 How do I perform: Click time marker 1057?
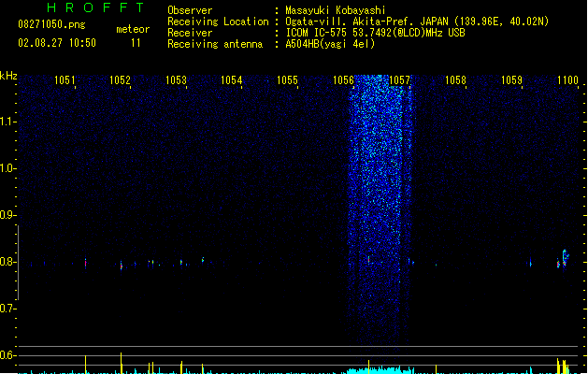(x=400, y=80)
